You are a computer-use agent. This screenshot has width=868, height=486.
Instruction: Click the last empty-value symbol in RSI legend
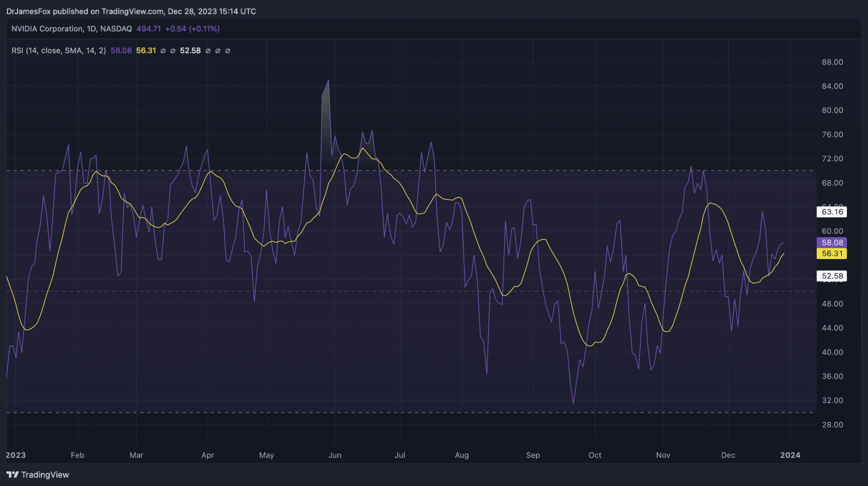[x=228, y=51]
